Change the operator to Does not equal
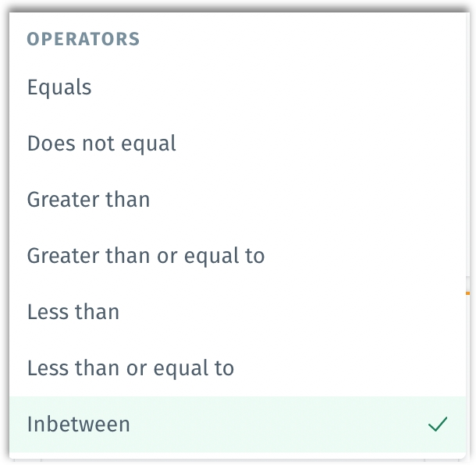The width and height of the screenshot is (476, 465). pos(101,144)
